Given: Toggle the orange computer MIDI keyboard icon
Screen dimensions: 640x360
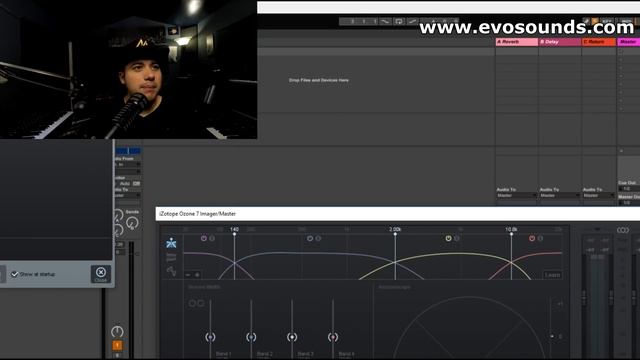Looking at the screenshot, I should tap(595, 21).
